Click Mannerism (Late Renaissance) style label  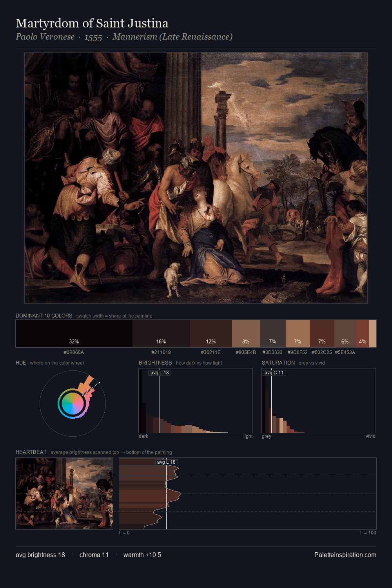coord(172,37)
